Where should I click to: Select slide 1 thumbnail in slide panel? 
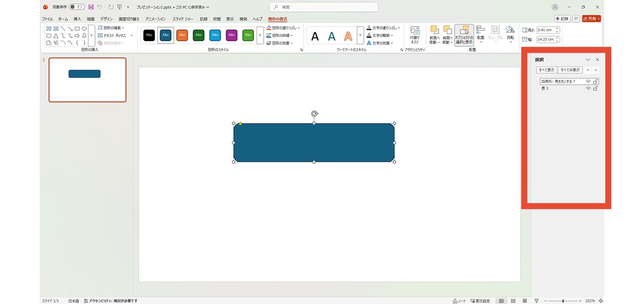click(x=88, y=79)
